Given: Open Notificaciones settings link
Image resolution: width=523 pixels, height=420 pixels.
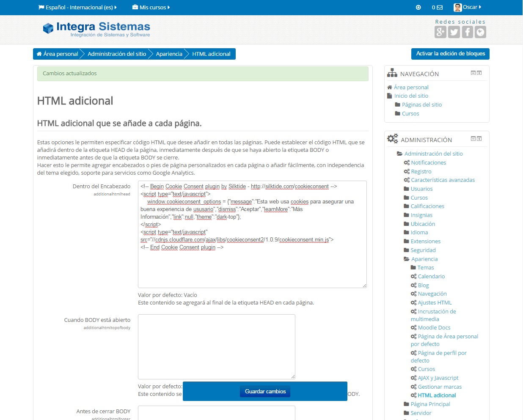Looking at the screenshot, I should [x=428, y=162].
